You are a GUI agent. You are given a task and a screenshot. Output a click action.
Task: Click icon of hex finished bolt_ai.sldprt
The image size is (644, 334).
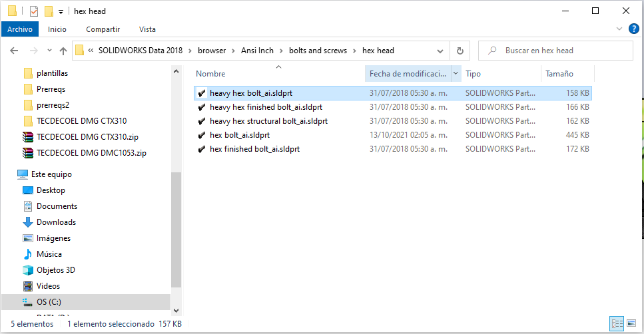point(202,149)
